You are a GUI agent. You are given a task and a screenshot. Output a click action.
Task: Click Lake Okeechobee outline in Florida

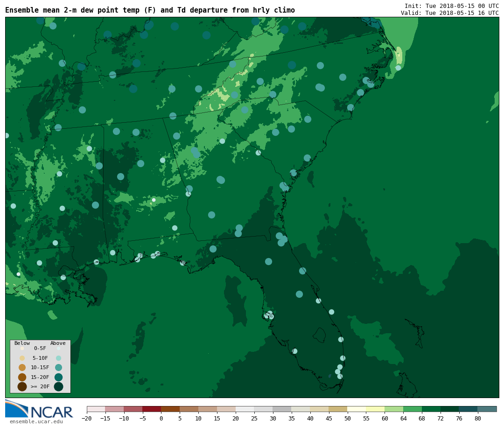pos(320,335)
